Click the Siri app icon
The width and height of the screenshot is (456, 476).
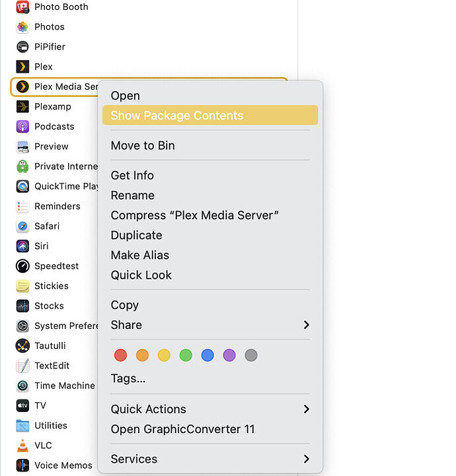22,246
